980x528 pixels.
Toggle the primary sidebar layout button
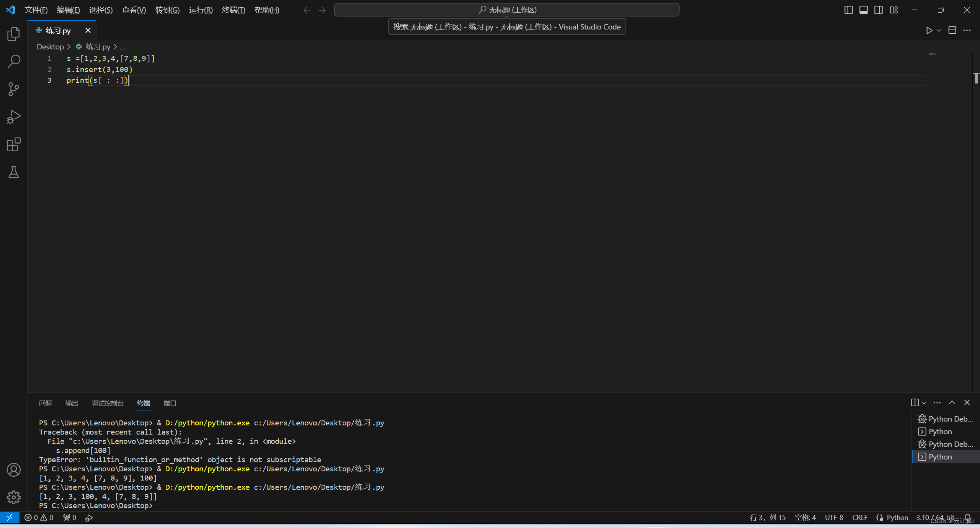[x=848, y=10]
